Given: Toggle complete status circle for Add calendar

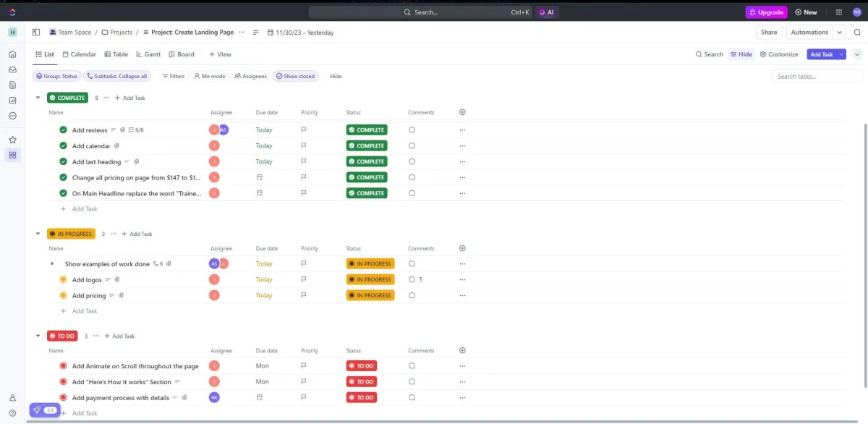Looking at the screenshot, I should [x=64, y=146].
